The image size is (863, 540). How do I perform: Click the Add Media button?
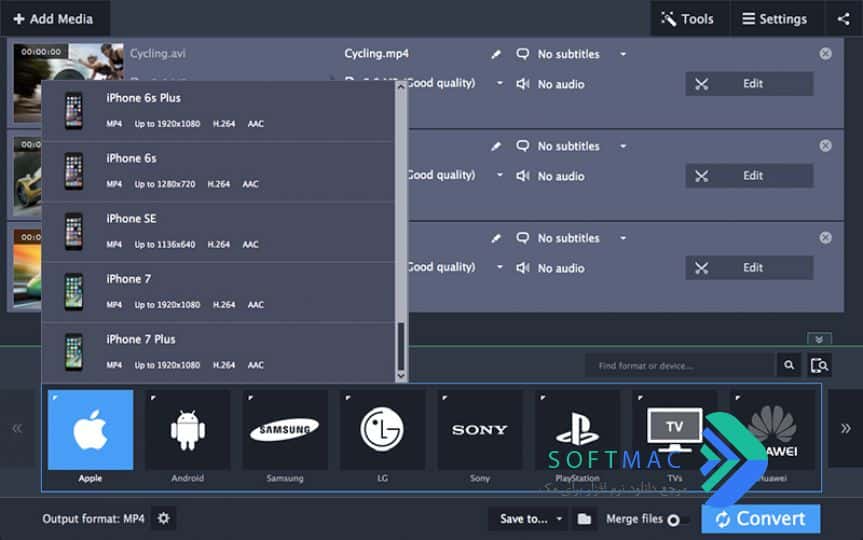point(53,18)
